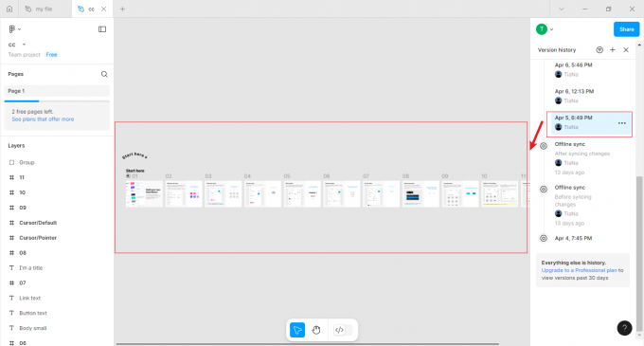The width and height of the screenshot is (644, 346).
Task: Expand the cc file name dropdown
Action: pos(24,45)
